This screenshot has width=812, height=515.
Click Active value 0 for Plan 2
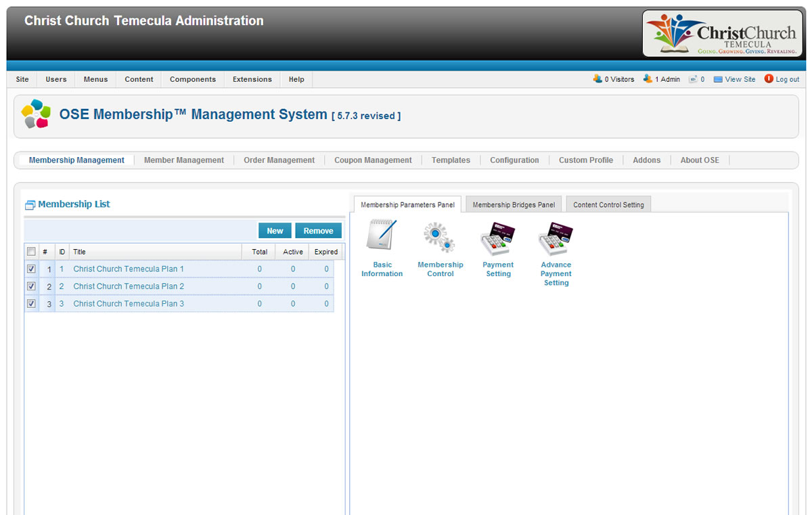293,286
